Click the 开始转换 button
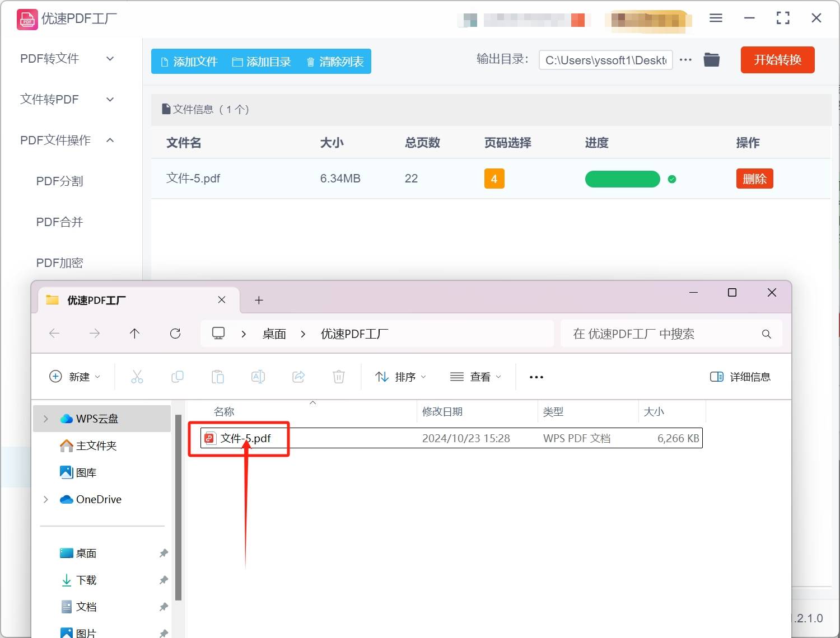The height and width of the screenshot is (638, 840). (777, 60)
